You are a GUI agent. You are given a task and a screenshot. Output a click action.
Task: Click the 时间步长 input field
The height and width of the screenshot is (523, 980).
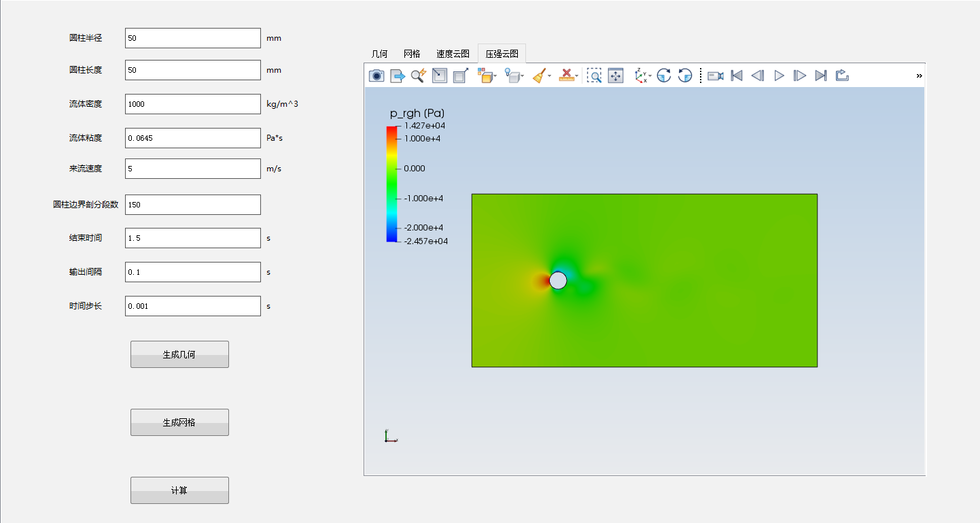pyautogui.click(x=193, y=306)
